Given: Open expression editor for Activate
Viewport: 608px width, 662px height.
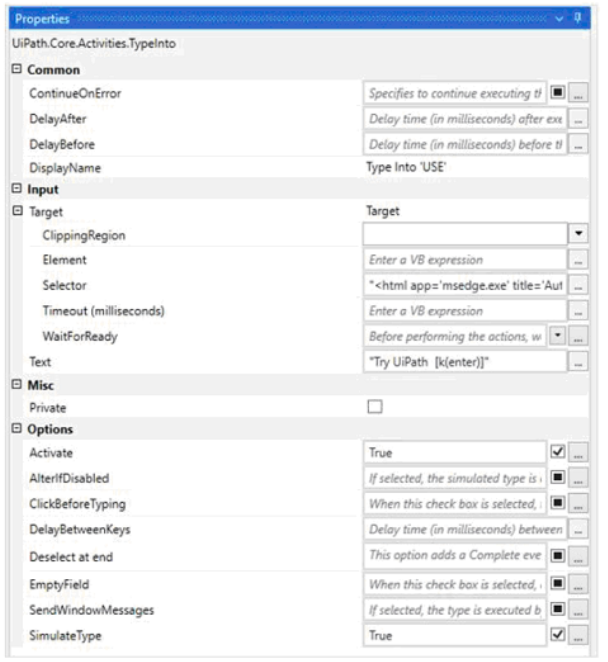Looking at the screenshot, I should click(x=578, y=453).
